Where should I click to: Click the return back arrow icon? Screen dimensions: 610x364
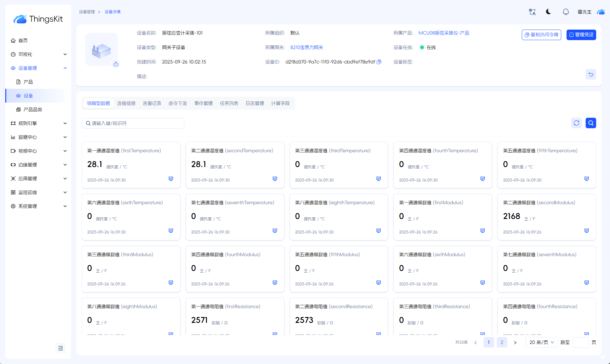[x=591, y=74]
